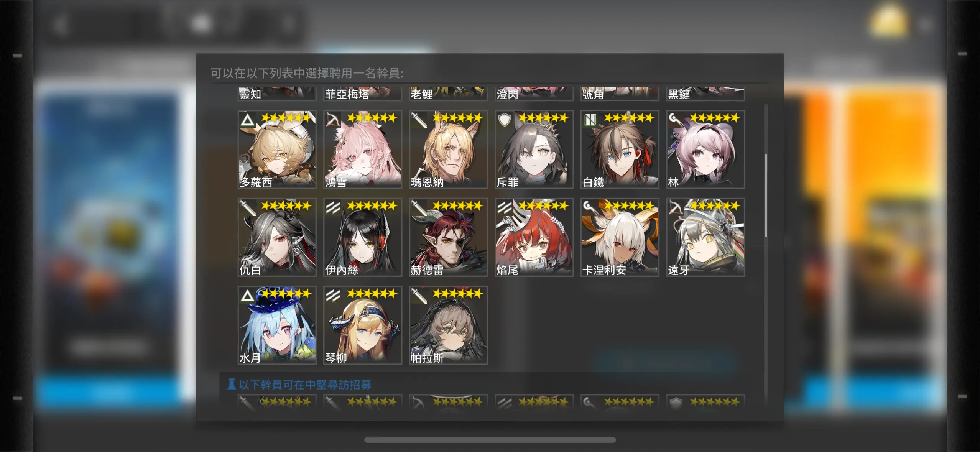Select operator 白鐵 portrait
The image size is (980, 452).
[620, 150]
